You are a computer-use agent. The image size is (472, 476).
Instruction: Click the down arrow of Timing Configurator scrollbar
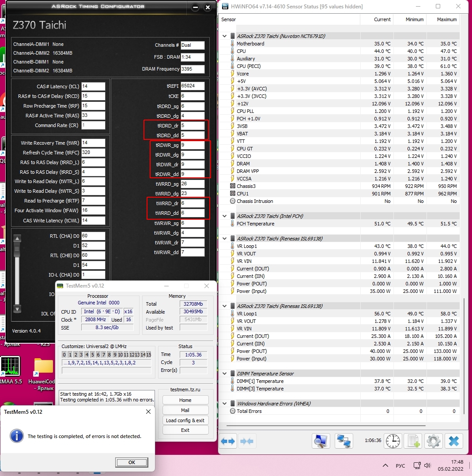coord(17,309)
